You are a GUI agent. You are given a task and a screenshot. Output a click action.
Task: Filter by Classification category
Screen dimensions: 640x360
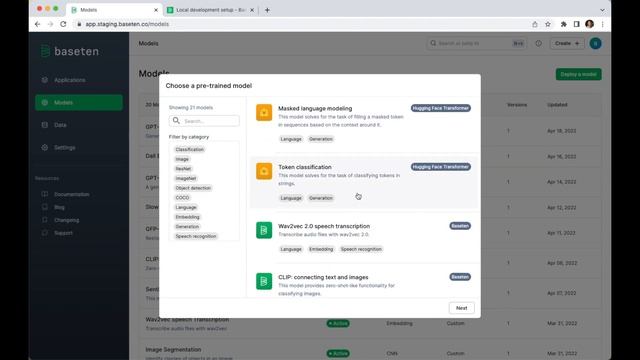tap(189, 149)
